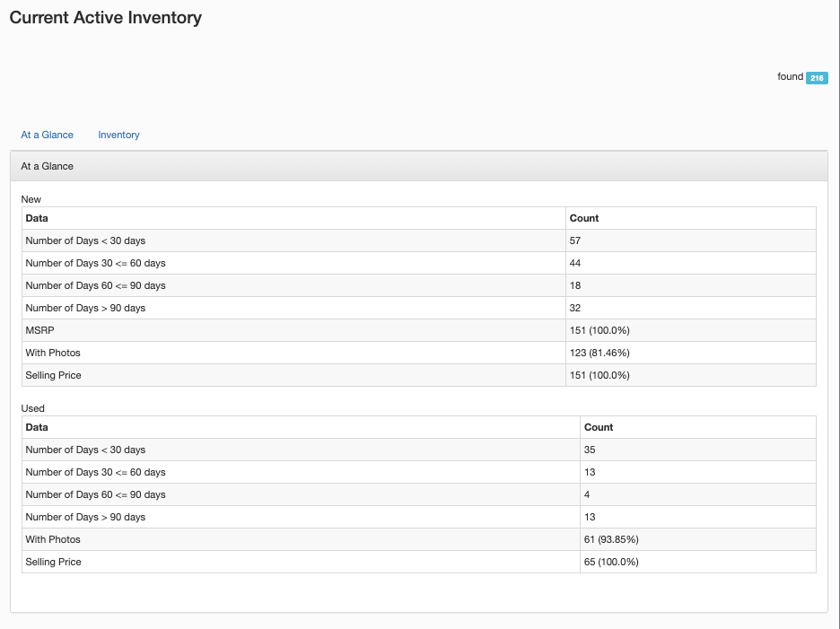Open the At a Glance tab
This screenshot has height=629, width=840.
pos(47,135)
